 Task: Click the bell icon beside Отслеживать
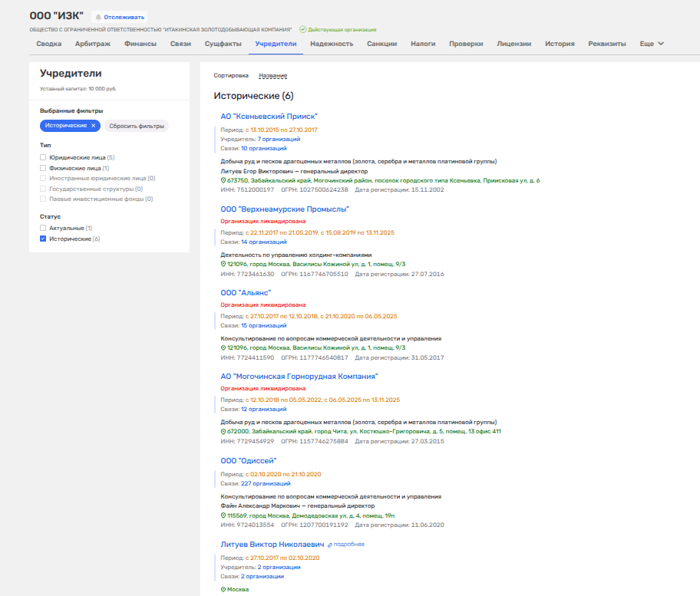pyautogui.click(x=98, y=17)
